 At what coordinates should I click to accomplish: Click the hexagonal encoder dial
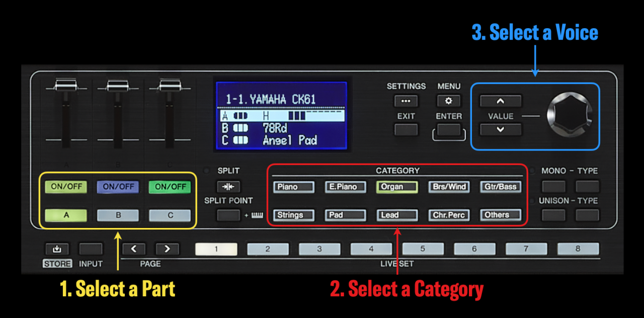tap(570, 115)
